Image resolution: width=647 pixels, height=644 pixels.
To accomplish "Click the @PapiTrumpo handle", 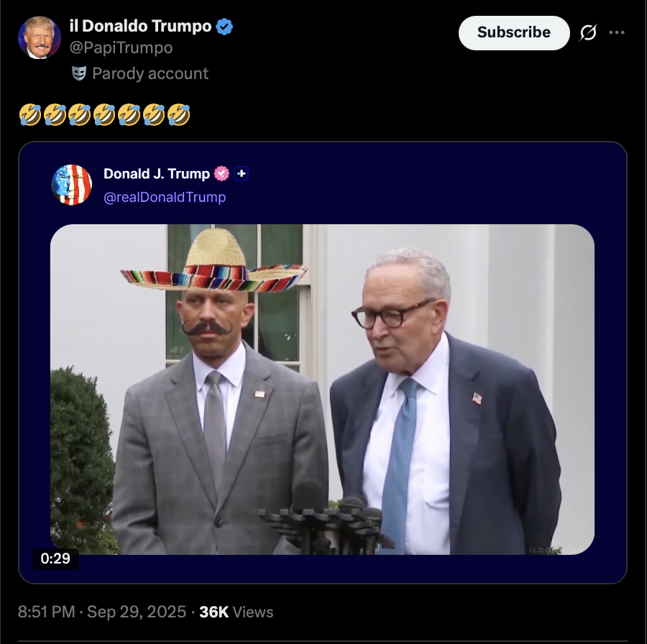I will coord(121,48).
